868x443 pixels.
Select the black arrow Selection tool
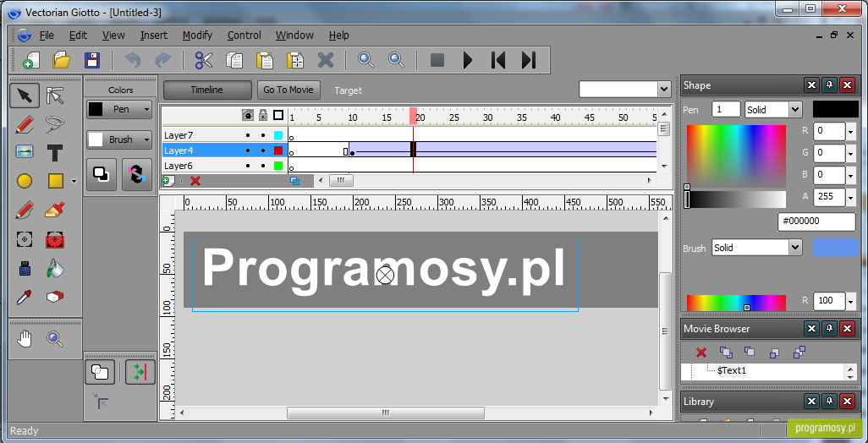[25, 96]
